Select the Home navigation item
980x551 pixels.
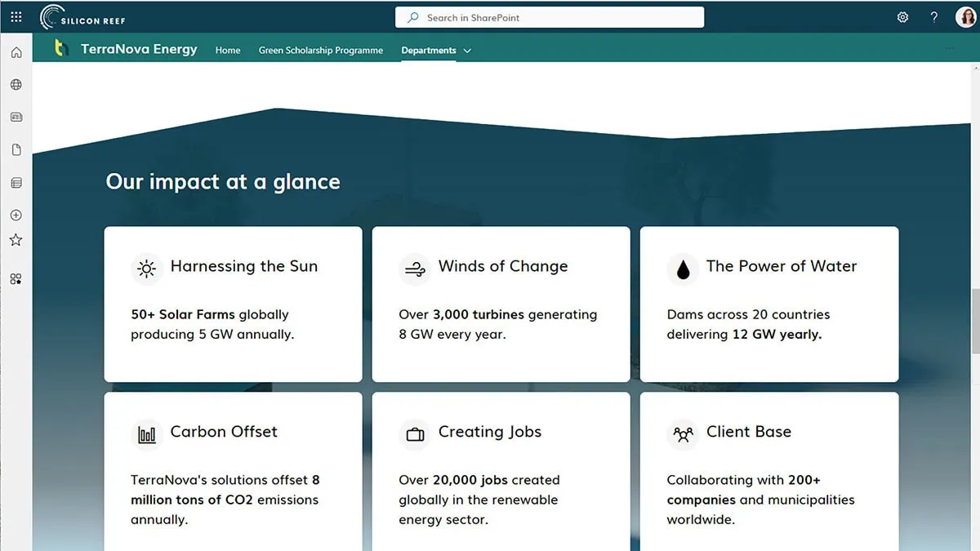228,51
